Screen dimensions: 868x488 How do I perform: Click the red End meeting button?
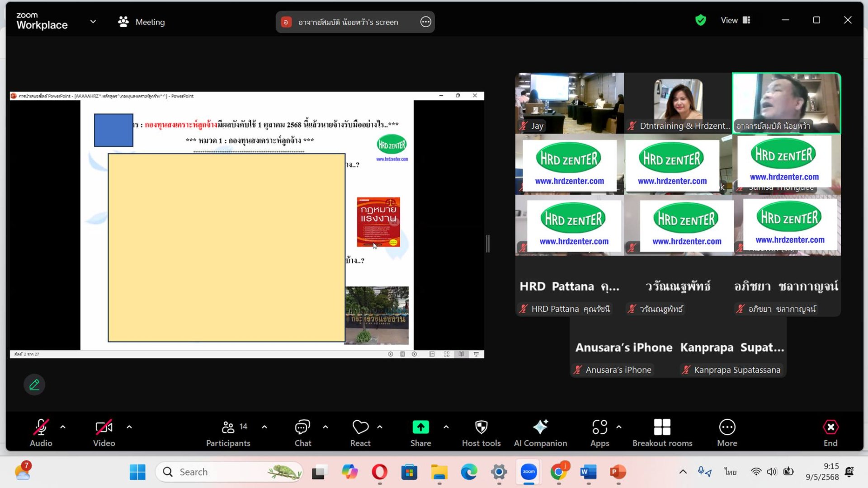coord(830,432)
